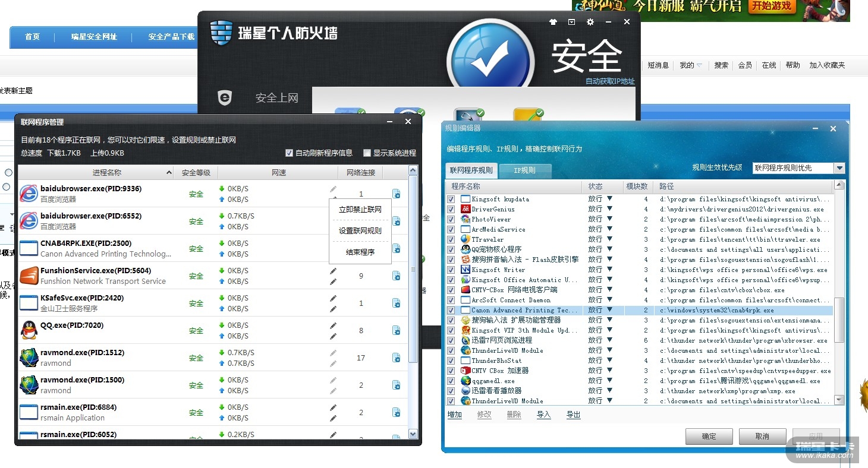Click the DriverGenius red icon in rule list

click(x=466, y=209)
